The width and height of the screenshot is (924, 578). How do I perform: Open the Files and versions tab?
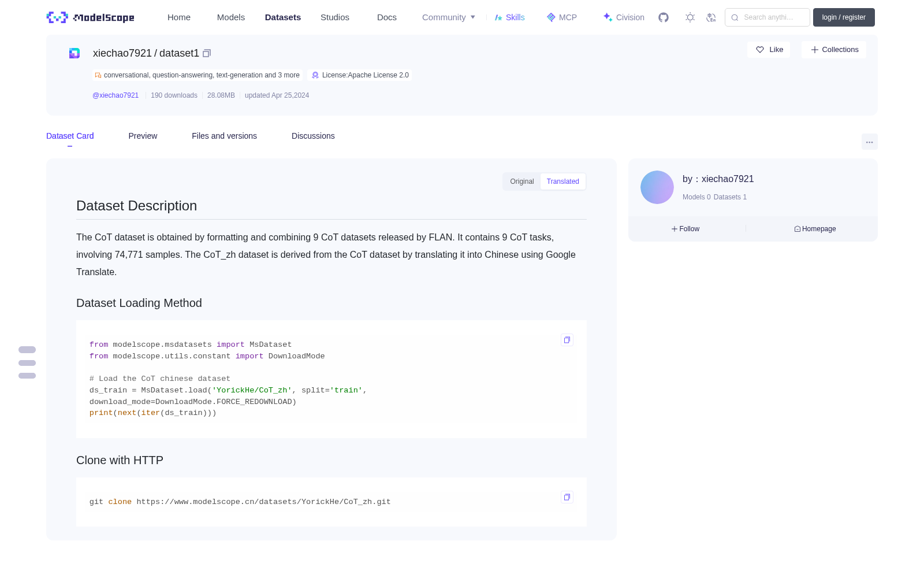(x=224, y=136)
